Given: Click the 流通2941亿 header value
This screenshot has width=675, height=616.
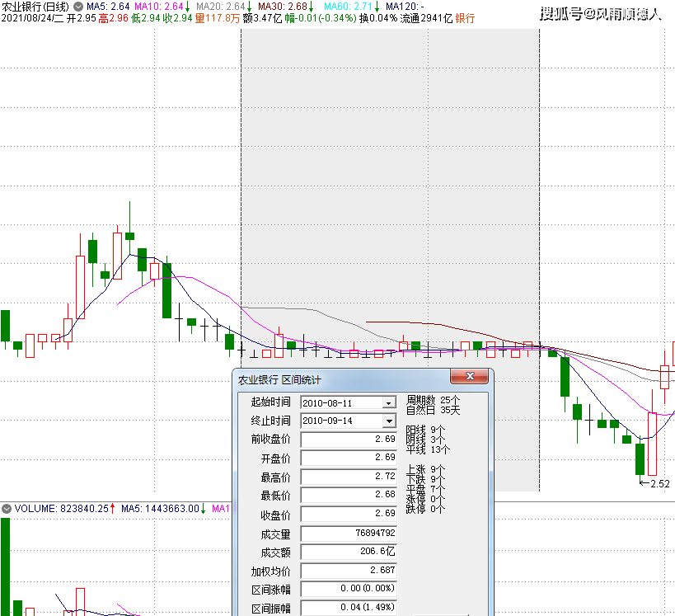Looking at the screenshot, I should point(426,18).
